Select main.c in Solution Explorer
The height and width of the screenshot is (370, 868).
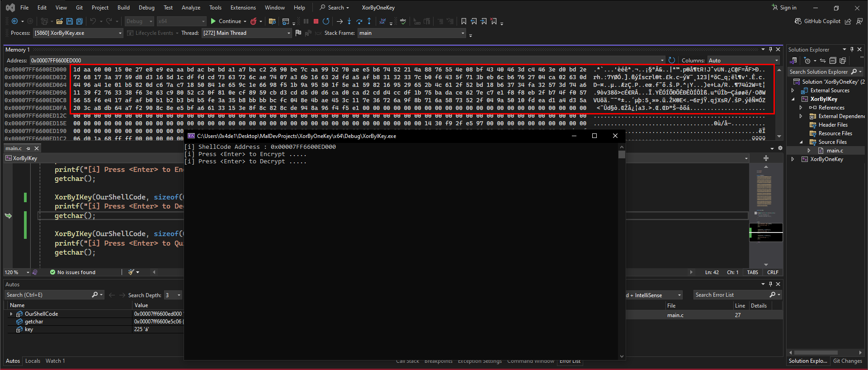point(835,151)
